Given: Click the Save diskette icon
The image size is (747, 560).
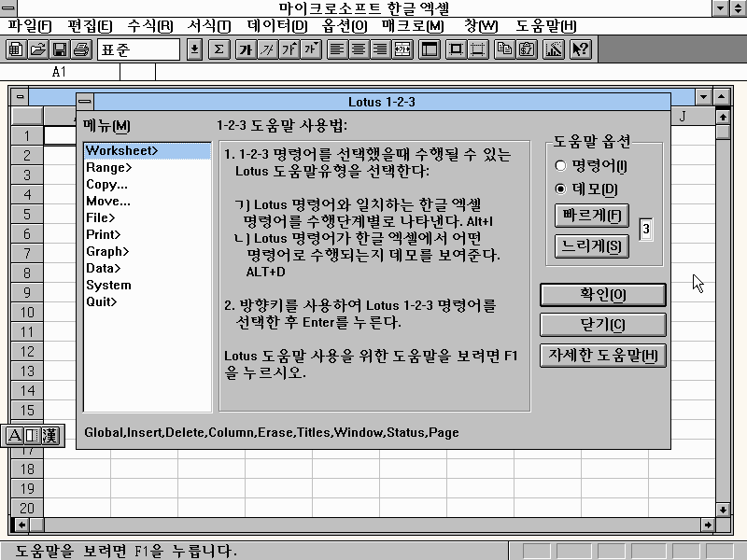Looking at the screenshot, I should click(60, 49).
